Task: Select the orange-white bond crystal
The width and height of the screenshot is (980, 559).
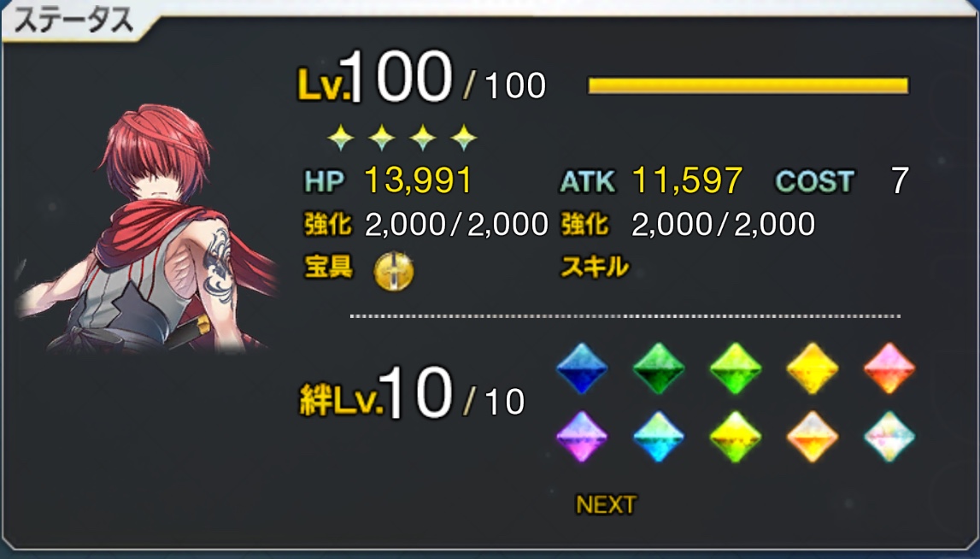Action: (812, 437)
